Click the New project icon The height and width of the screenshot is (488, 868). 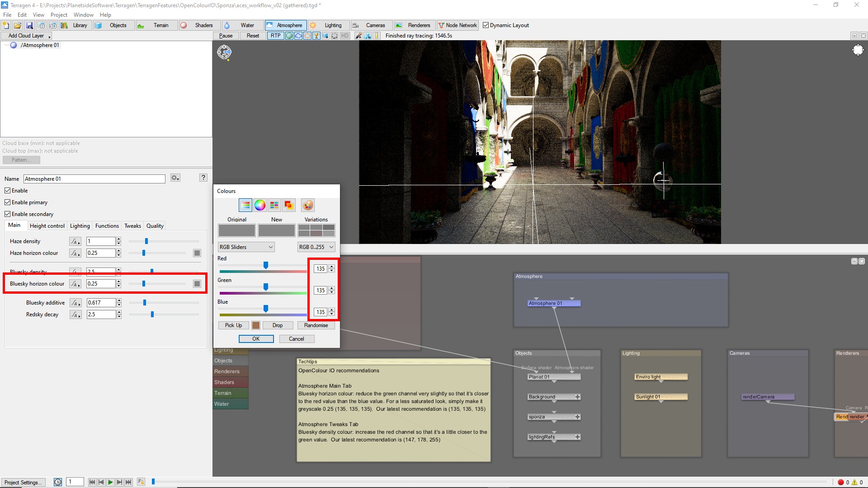[6, 25]
